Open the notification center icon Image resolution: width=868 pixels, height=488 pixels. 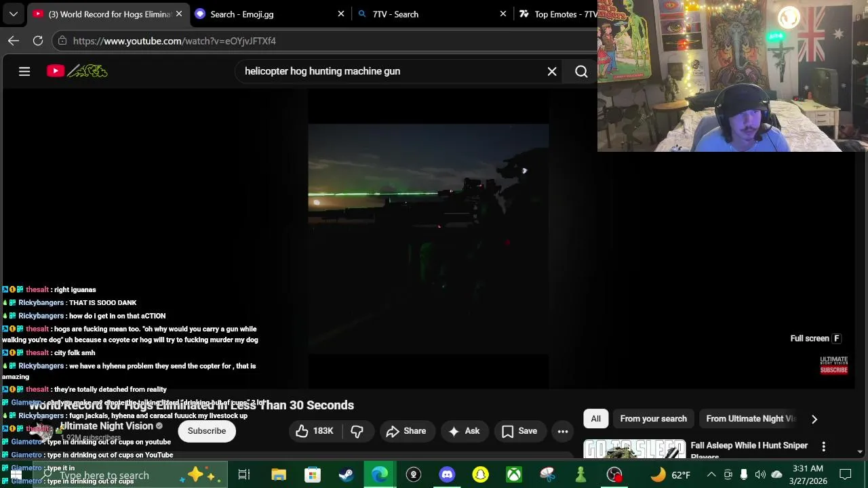pyautogui.click(x=846, y=474)
